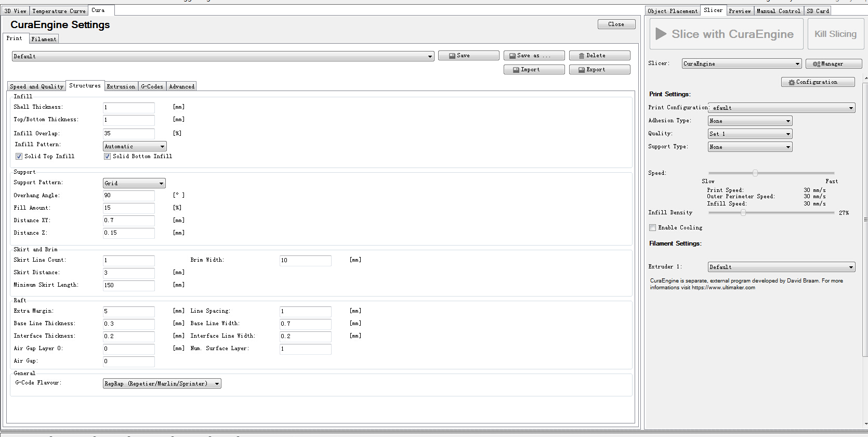Click the Air Gap field
Screen dimensions: 868x437
tap(128, 362)
